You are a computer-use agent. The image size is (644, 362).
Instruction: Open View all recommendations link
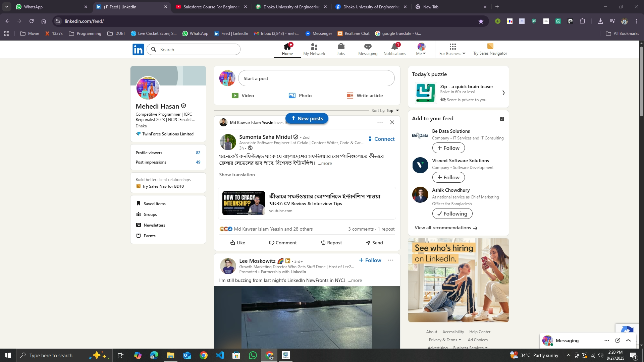pos(446,228)
